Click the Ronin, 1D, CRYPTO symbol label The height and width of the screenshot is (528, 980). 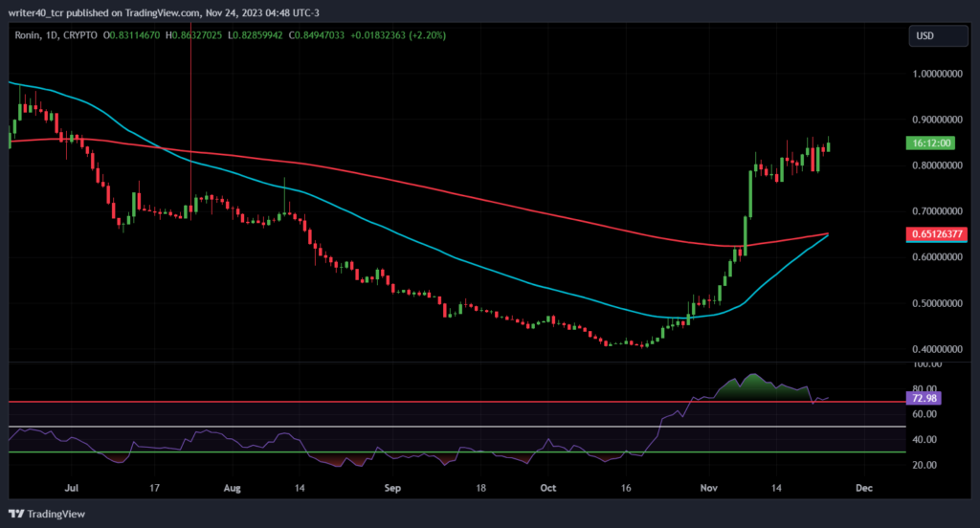56,35
